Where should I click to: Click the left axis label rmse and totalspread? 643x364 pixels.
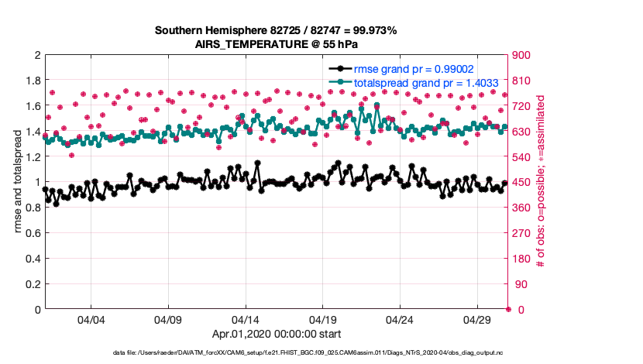[17, 182]
